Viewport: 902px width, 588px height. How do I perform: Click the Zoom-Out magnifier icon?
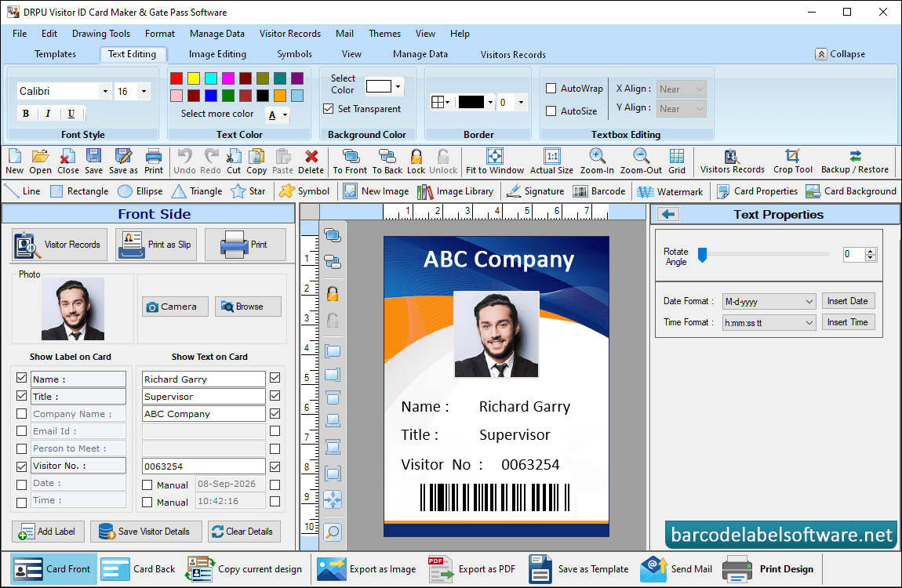tap(641, 156)
